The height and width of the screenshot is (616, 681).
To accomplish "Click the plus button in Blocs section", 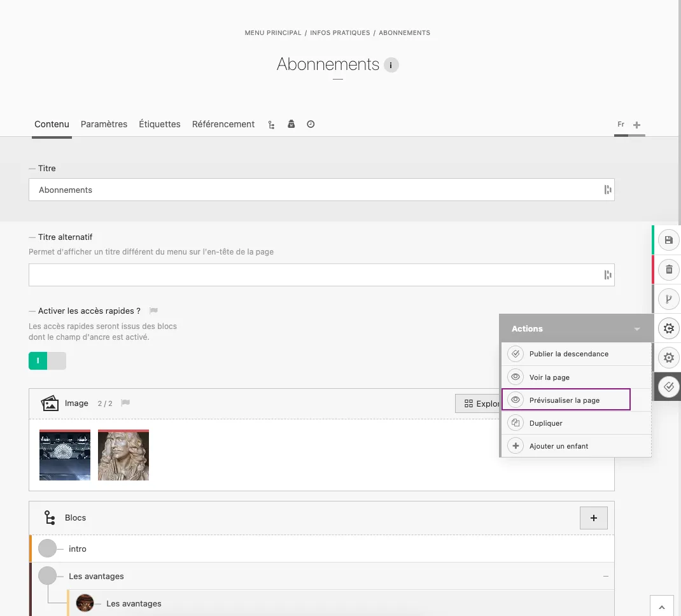I will tap(593, 518).
